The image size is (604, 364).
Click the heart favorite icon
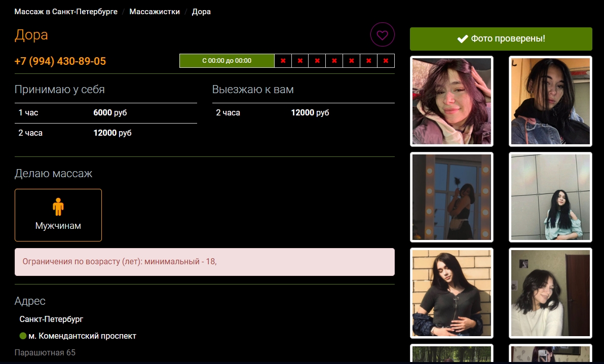coord(382,35)
